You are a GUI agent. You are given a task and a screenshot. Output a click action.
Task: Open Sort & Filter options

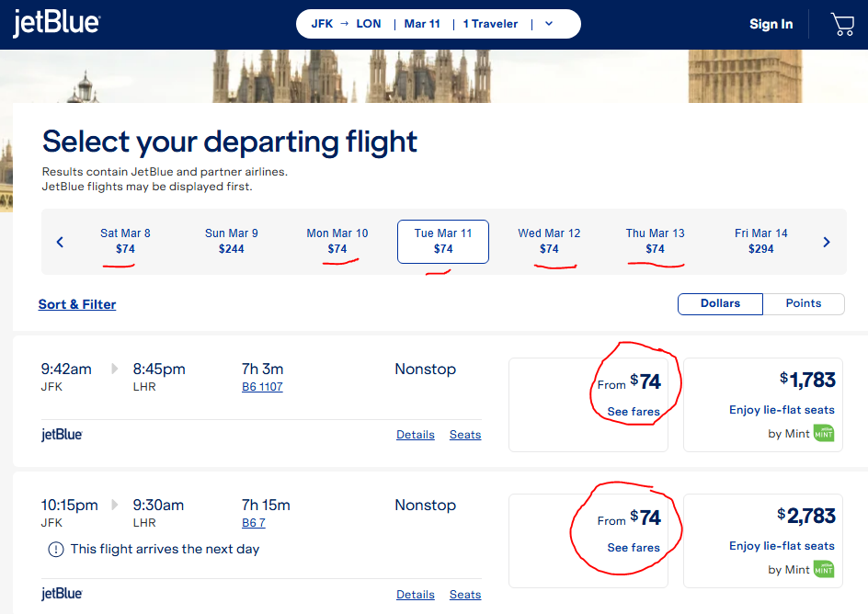coord(77,304)
